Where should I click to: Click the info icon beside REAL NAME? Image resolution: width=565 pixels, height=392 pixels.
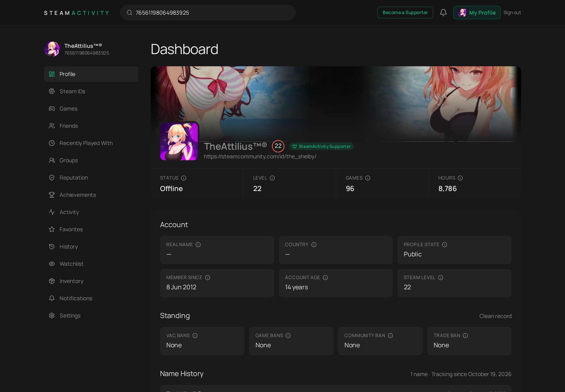click(x=198, y=245)
